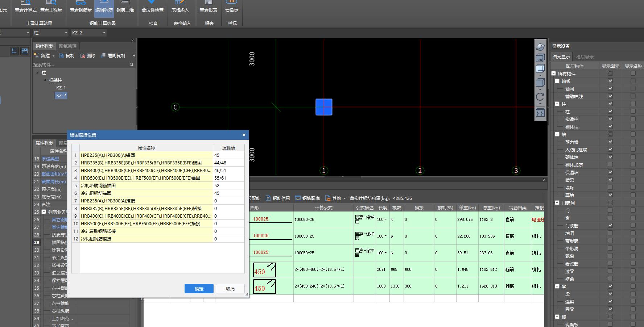The height and width of the screenshot is (327, 644).
Task: Switch to list view icon in left panel
Action: (14, 51)
